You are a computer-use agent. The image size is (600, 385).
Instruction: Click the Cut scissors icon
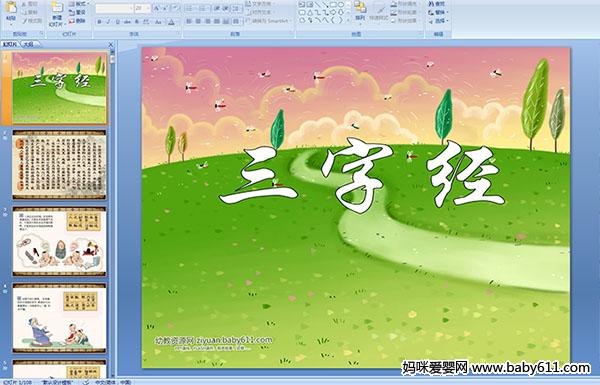pyautogui.click(x=24, y=4)
